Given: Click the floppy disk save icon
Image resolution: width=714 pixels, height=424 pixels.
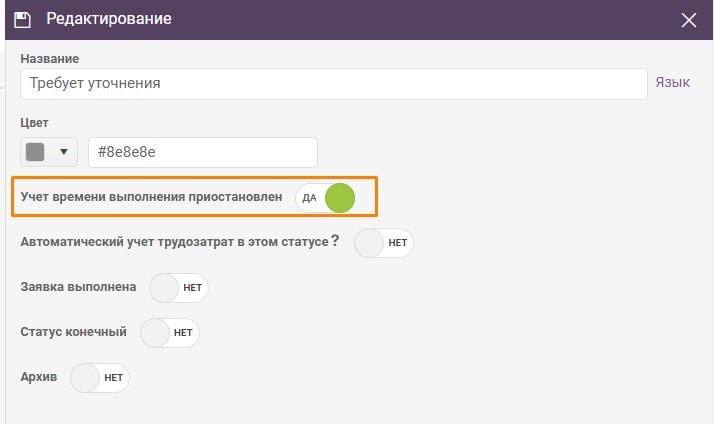Looking at the screenshot, I should tap(22, 20).
